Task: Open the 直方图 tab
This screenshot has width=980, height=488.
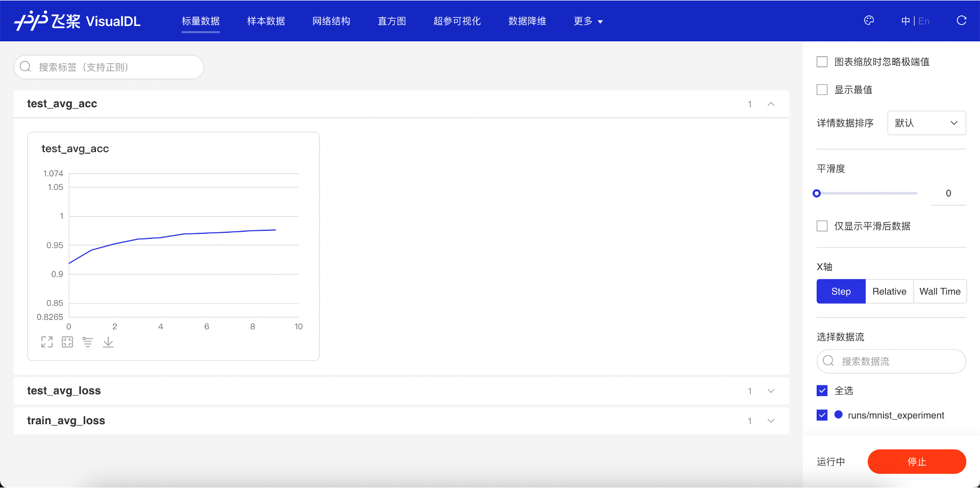Action: 391,21
